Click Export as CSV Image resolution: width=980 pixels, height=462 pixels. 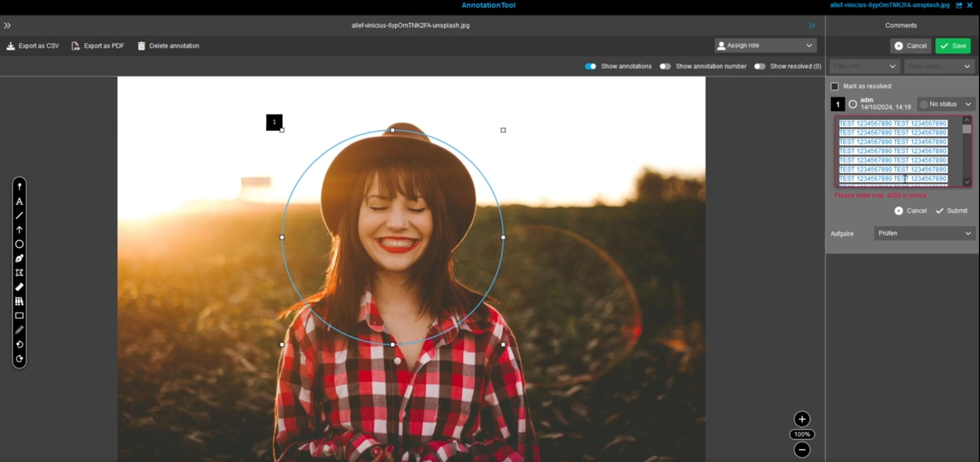click(33, 46)
